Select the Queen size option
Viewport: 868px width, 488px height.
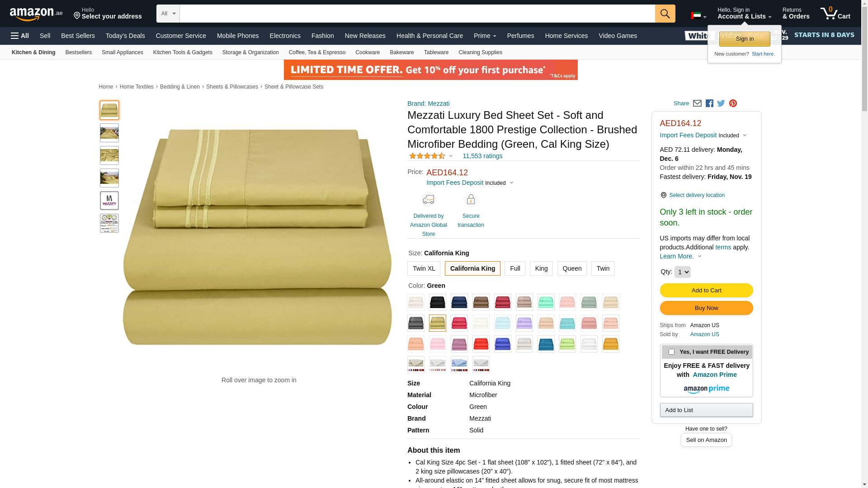click(x=572, y=268)
